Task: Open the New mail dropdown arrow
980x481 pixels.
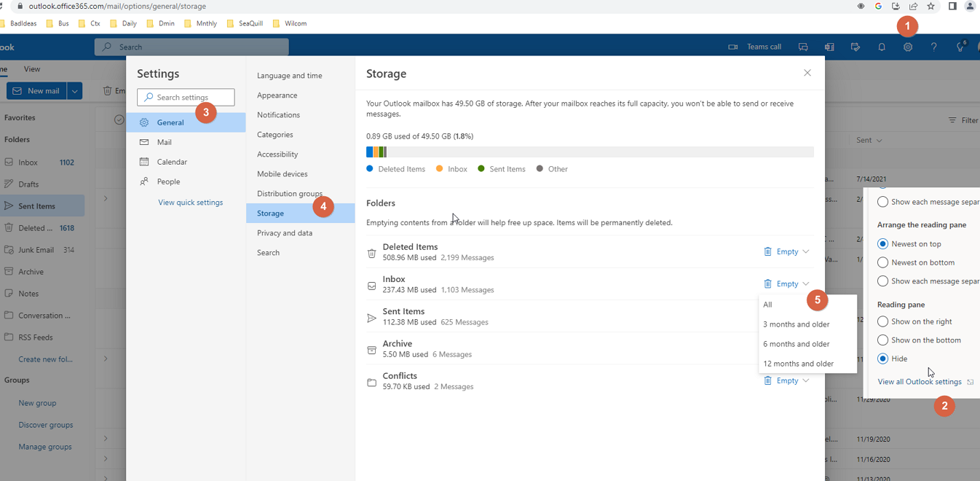Action: (74, 91)
